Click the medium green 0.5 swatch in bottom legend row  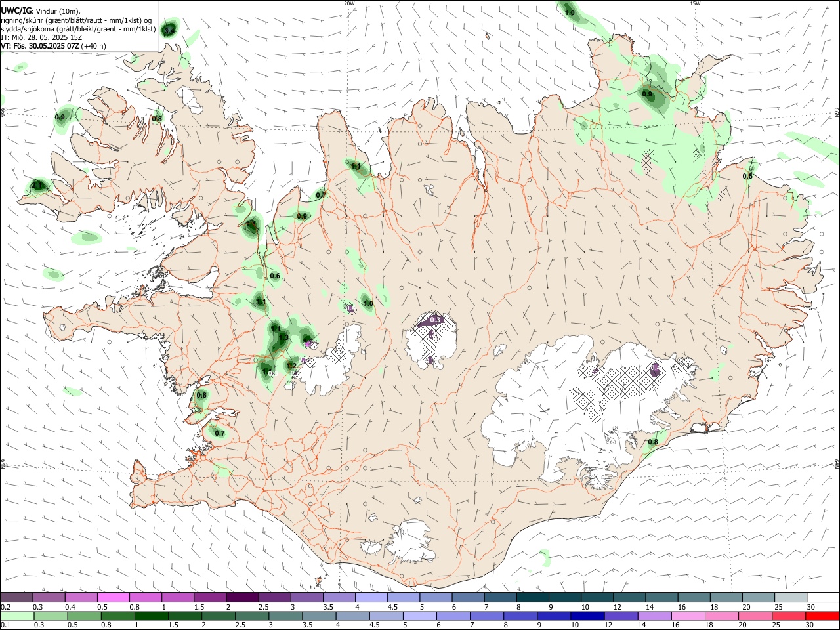(x=84, y=616)
